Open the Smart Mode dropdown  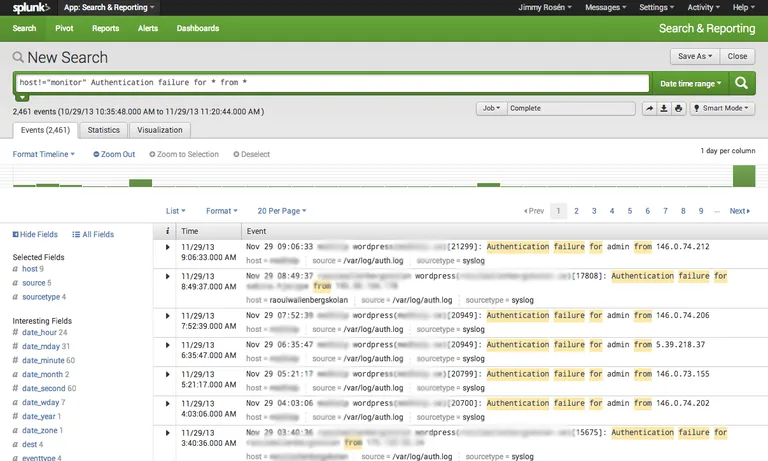tap(722, 108)
